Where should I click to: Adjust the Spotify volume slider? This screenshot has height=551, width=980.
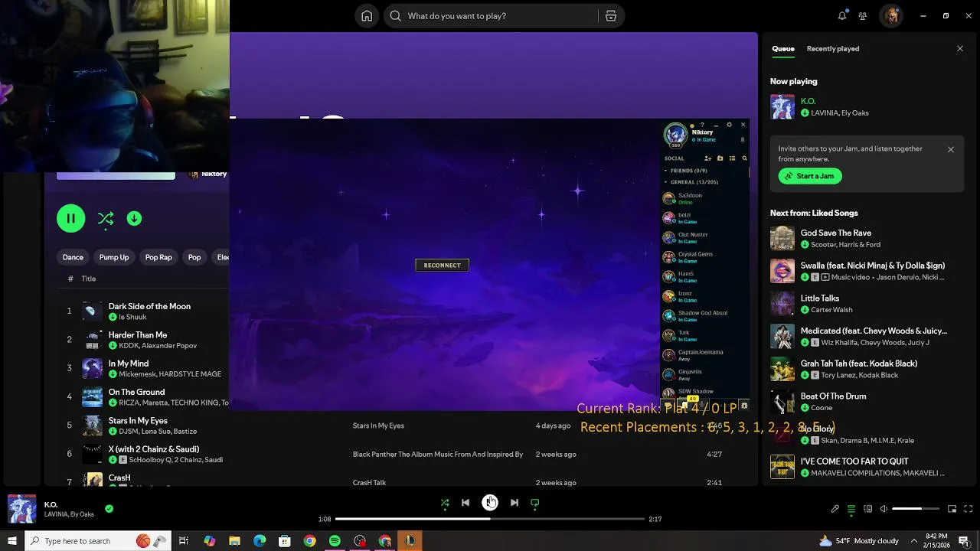[x=916, y=509]
